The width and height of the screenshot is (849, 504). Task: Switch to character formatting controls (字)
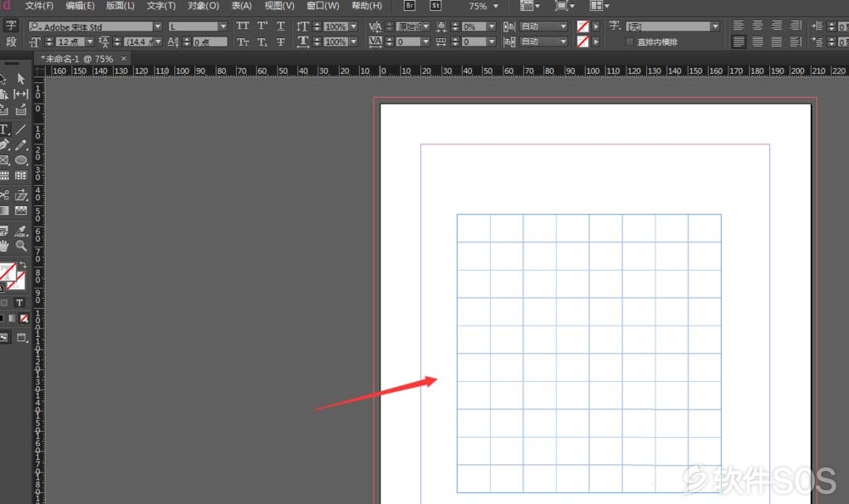pos(11,26)
